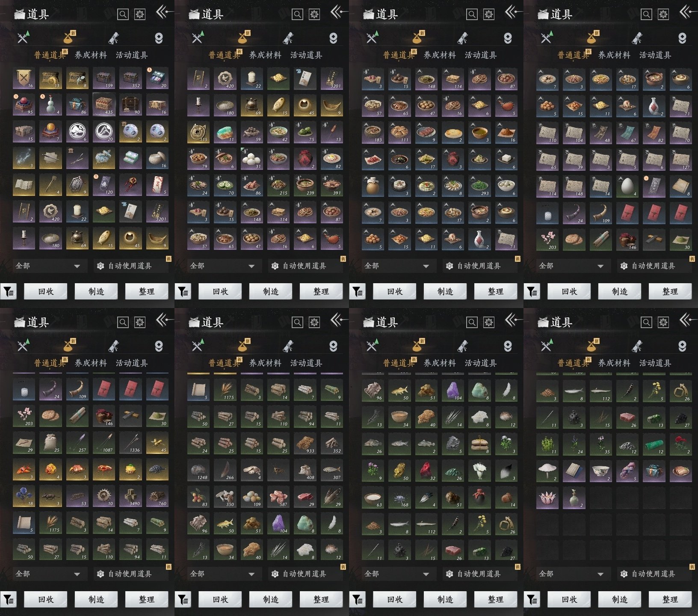This screenshot has width=698, height=616.
Task: Pick the clay pot dish with count 239
Action: point(305,185)
